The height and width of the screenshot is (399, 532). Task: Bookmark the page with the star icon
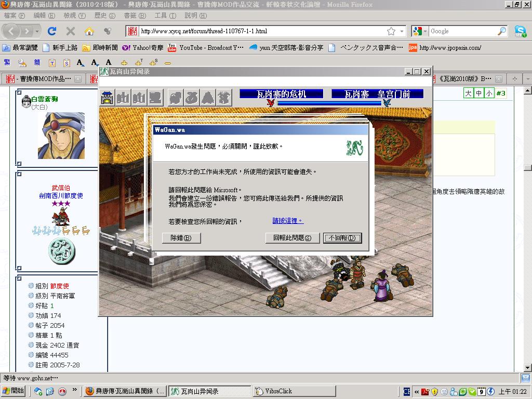391,31
